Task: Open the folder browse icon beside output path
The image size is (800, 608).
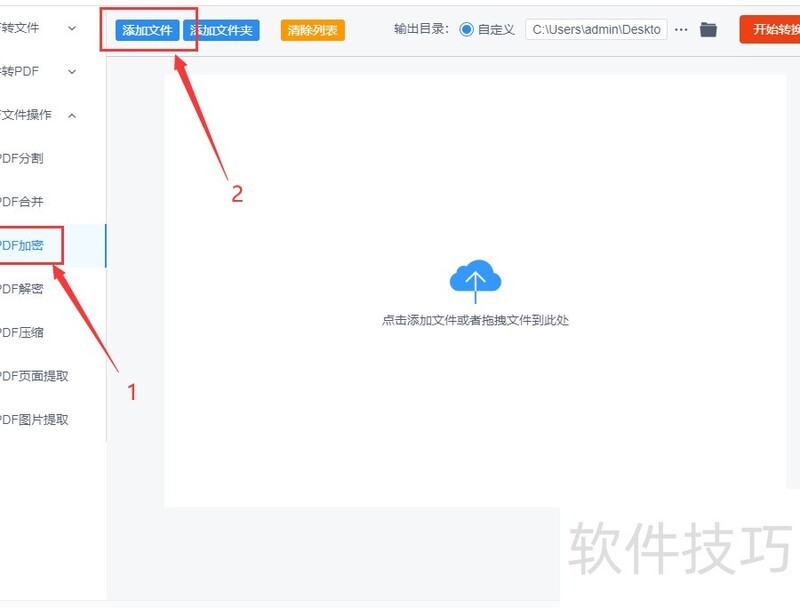Action: click(x=709, y=29)
